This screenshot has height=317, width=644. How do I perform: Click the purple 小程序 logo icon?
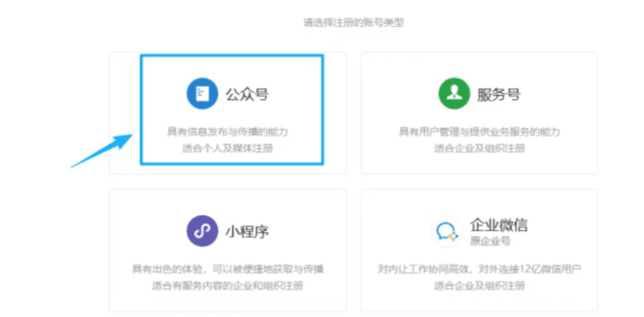pos(202,231)
